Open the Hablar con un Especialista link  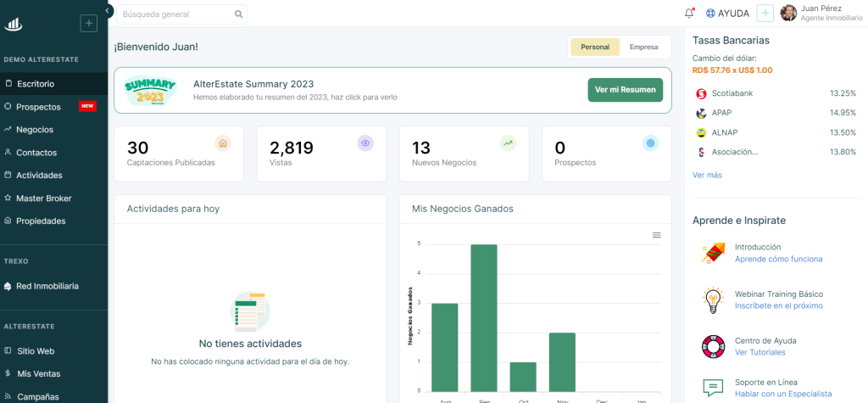coord(782,394)
